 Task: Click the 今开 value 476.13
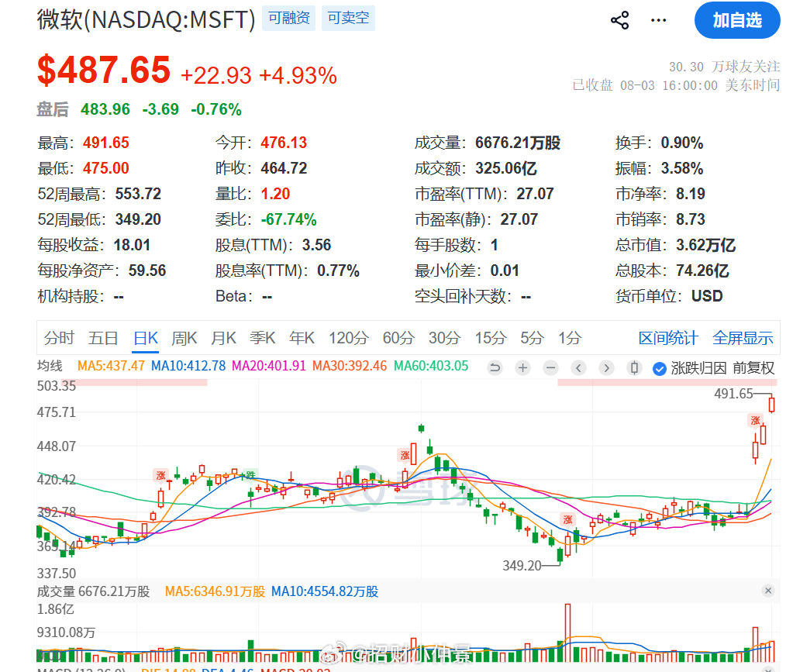tap(284, 143)
